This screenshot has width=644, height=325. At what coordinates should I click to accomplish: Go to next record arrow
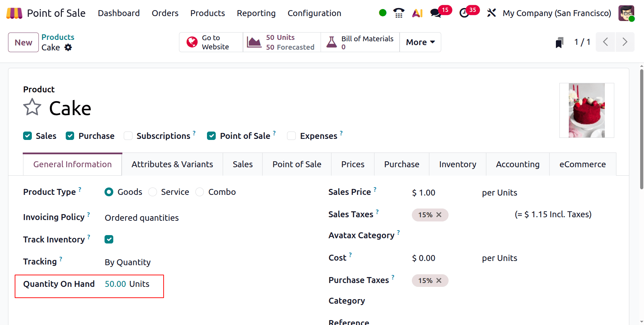pos(625,42)
